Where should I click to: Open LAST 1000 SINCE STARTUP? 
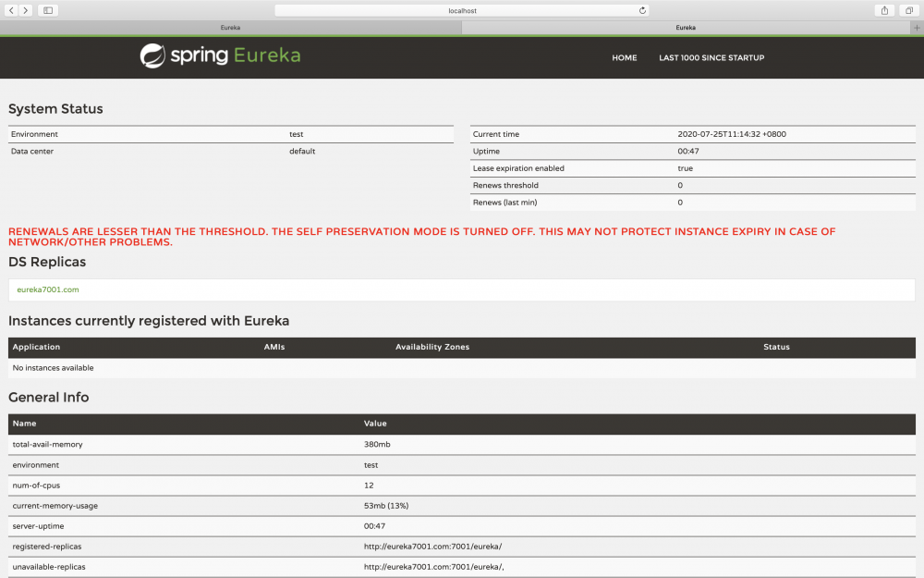click(711, 57)
